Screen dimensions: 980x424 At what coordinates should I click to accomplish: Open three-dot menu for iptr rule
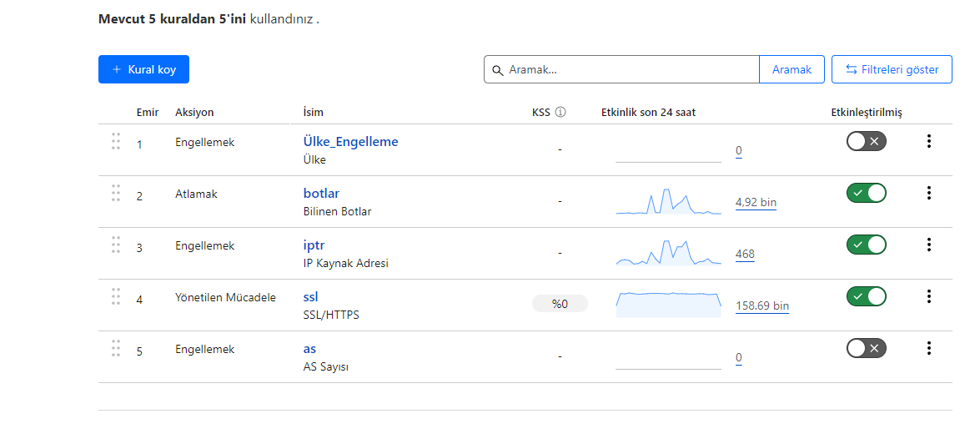pyautogui.click(x=929, y=245)
